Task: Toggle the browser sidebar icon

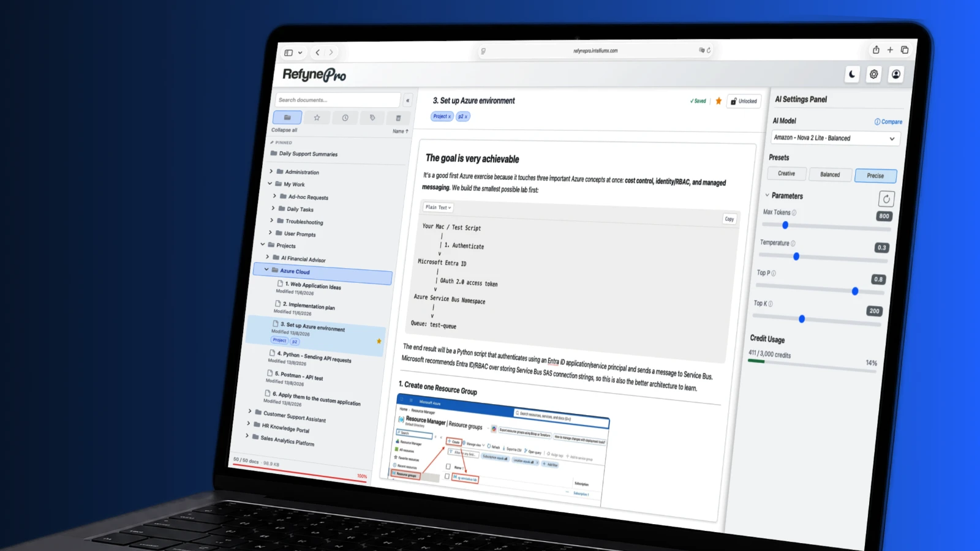Action: [288, 53]
